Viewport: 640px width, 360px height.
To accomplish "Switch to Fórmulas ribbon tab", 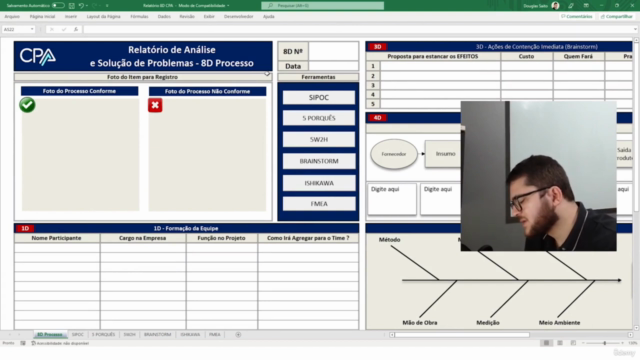I will coord(139,17).
